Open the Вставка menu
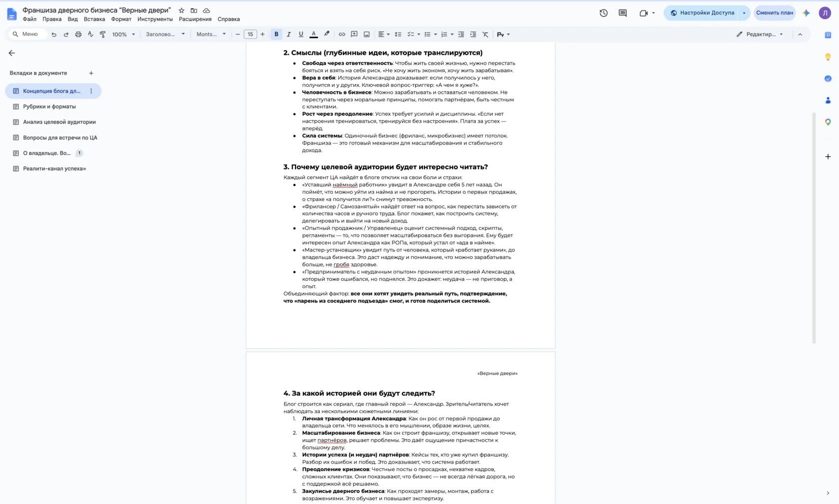The height and width of the screenshot is (504, 839). 94,19
